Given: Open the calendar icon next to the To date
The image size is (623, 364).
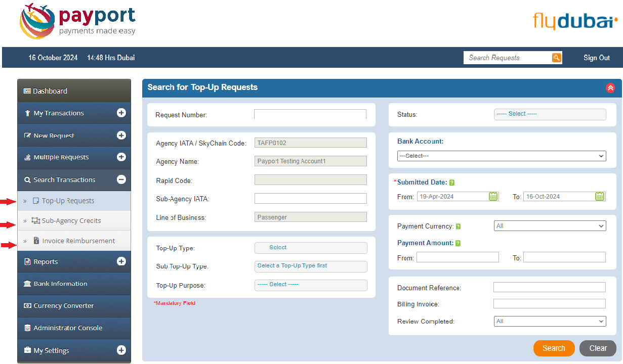Looking at the screenshot, I should tap(600, 196).
